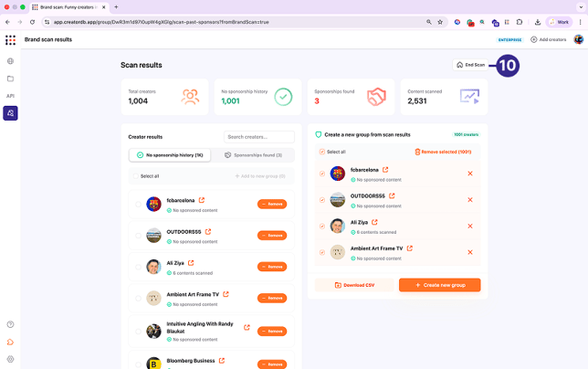Check the Select all box in Creator results
Image resolution: width=588 pixels, height=369 pixels.
(x=135, y=175)
